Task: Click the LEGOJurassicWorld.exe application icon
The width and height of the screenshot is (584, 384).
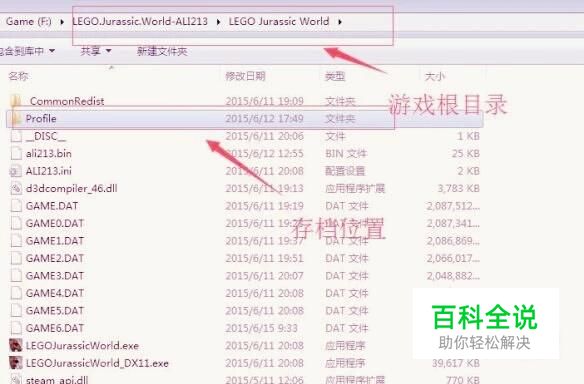Action: (16, 346)
